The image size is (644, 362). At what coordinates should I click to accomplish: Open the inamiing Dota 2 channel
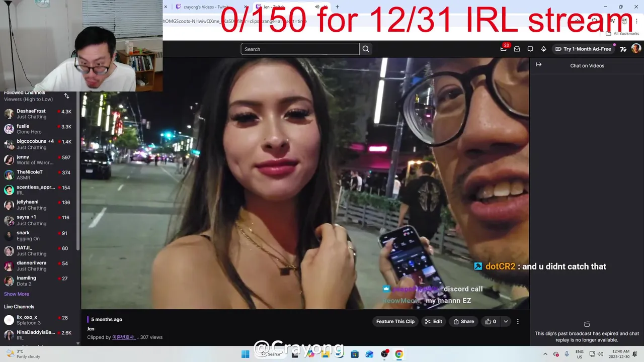tap(39, 281)
